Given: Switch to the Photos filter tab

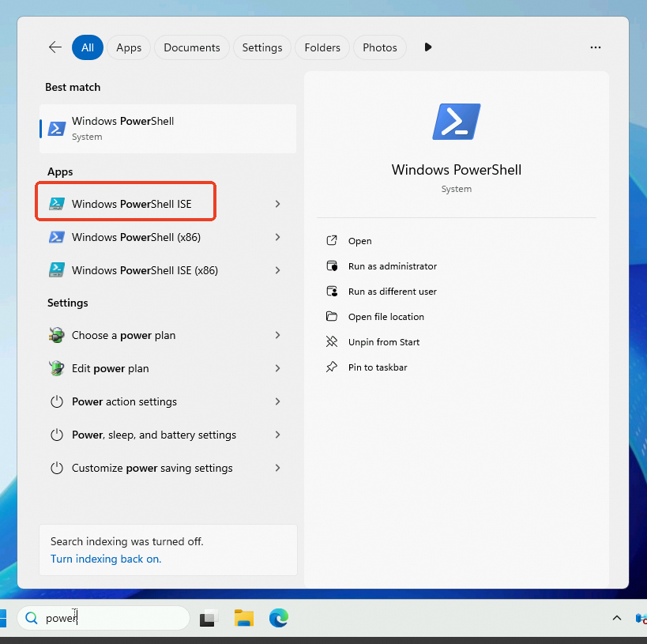Looking at the screenshot, I should point(380,47).
